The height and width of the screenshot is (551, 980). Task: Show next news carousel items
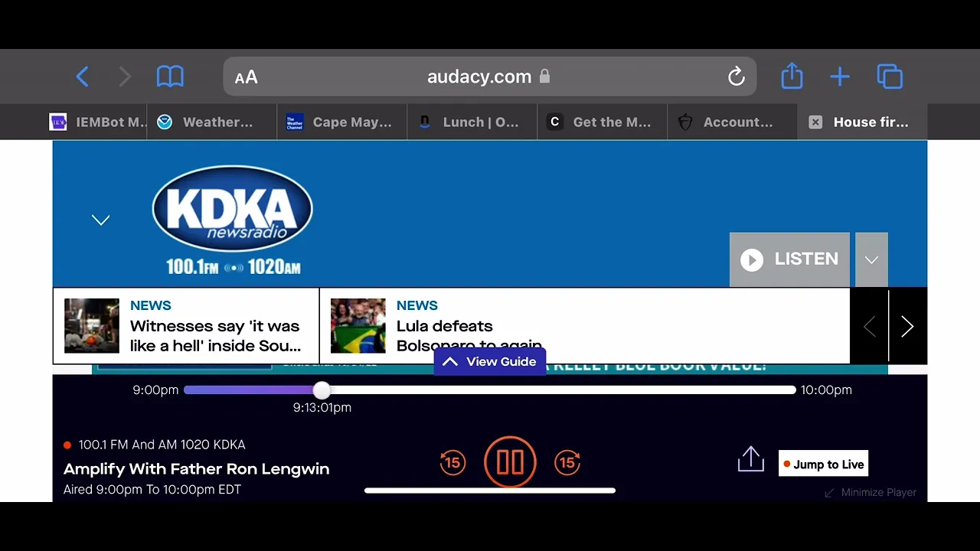click(x=907, y=327)
